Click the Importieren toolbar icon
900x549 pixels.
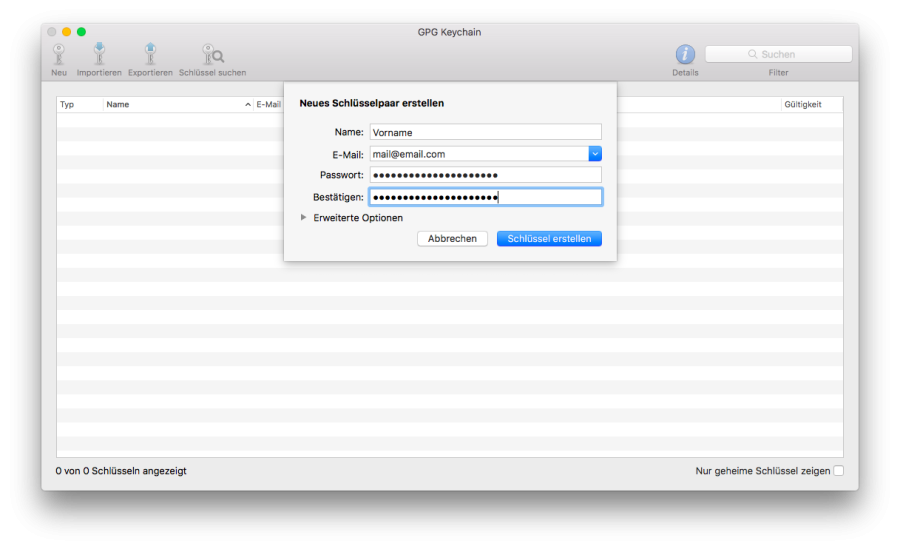pos(99,55)
